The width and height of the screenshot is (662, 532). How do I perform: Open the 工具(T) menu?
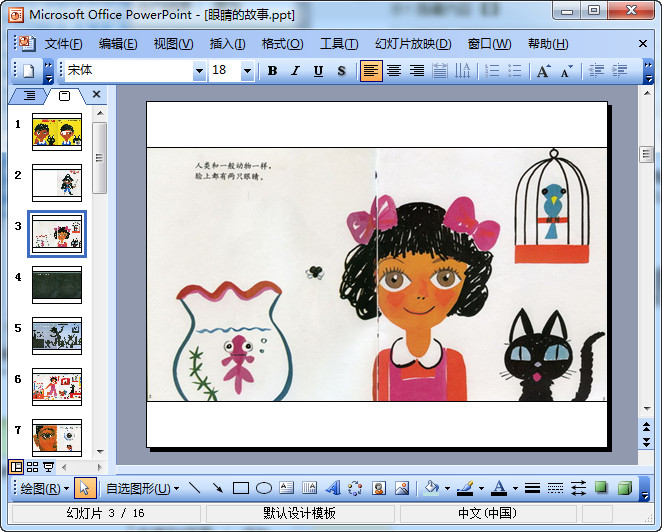coord(339,44)
